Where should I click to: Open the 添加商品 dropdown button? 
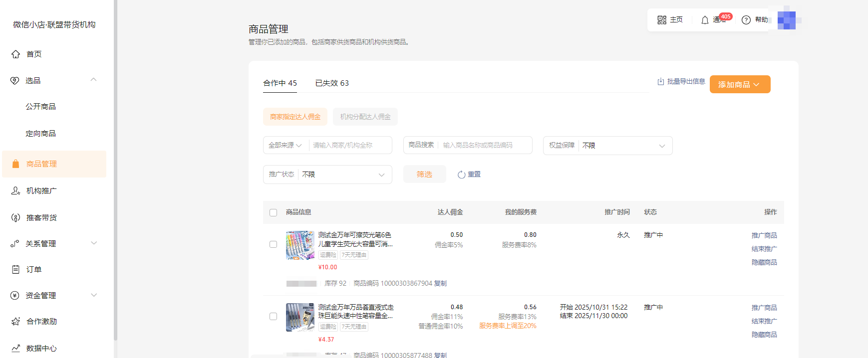(740, 85)
